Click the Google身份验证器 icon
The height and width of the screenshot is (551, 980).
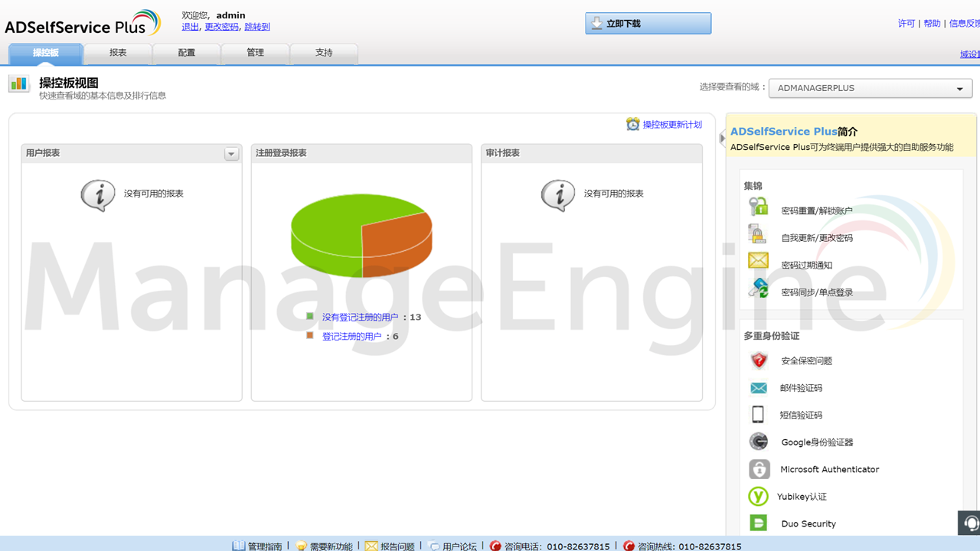[758, 442]
